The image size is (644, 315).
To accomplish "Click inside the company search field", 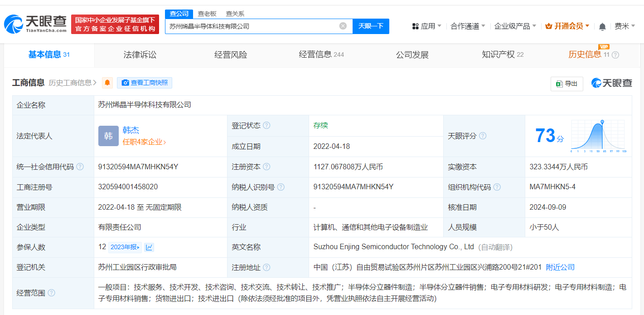I will (x=249, y=26).
